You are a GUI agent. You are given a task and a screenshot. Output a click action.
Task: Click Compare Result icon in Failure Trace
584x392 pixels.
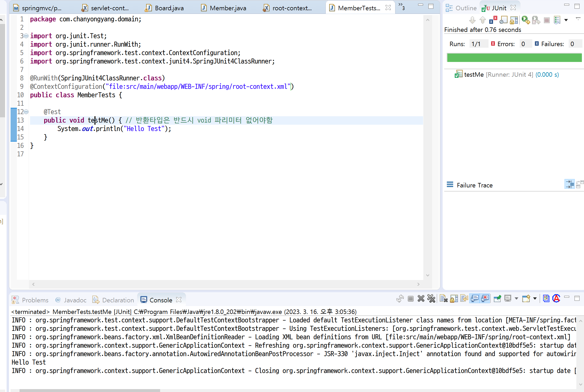coord(580,184)
